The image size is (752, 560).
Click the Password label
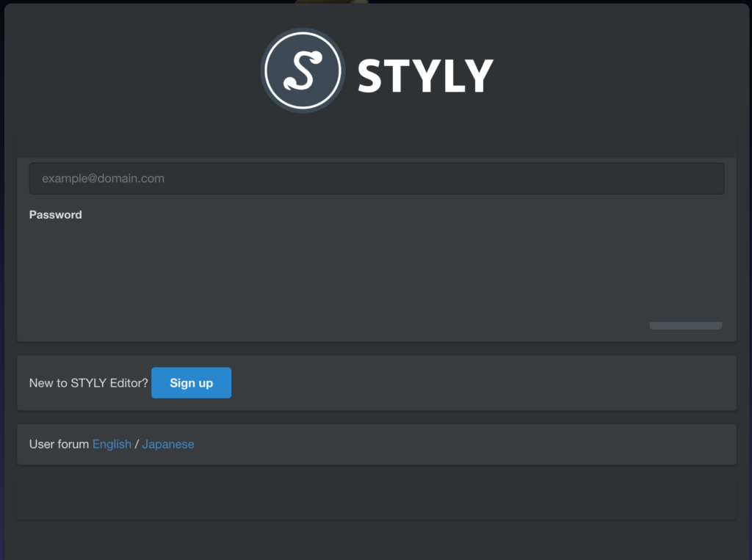click(56, 215)
